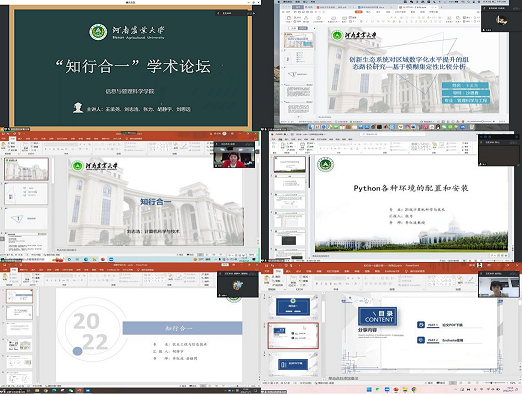The width and height of the screenshot is (522, 394).
Task: Open WeChat from the macOS dock
Action: (x=444, y=127)
